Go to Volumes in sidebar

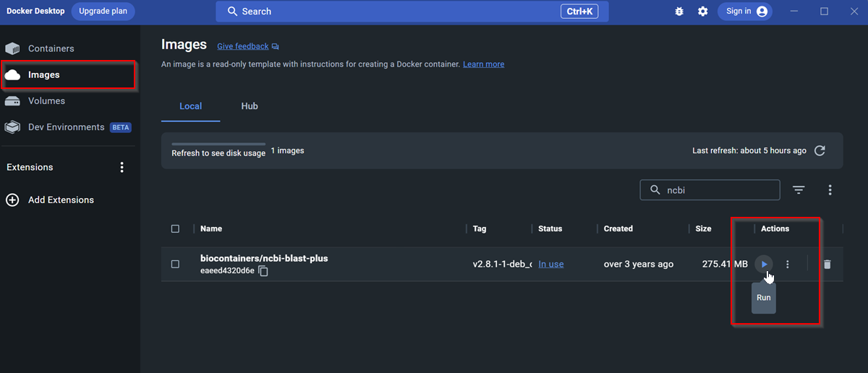pos(46,101)
